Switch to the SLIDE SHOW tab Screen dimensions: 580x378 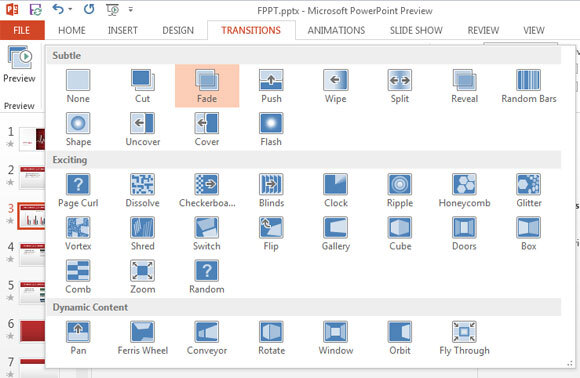coord(416,30)
